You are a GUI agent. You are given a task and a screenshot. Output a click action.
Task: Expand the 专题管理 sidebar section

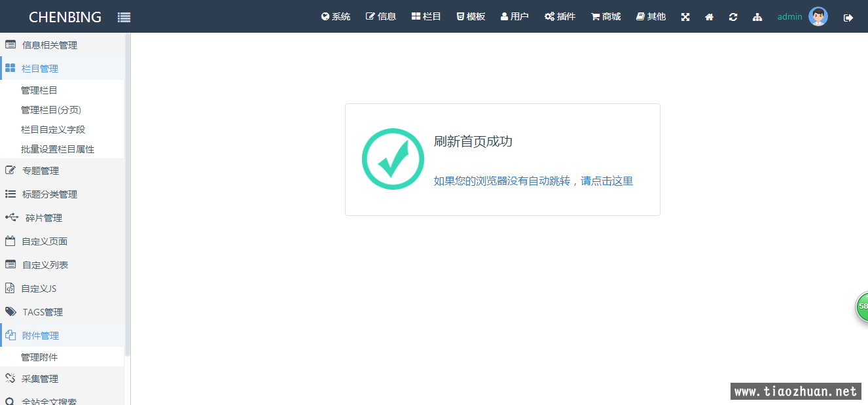(x=41, y=171)
